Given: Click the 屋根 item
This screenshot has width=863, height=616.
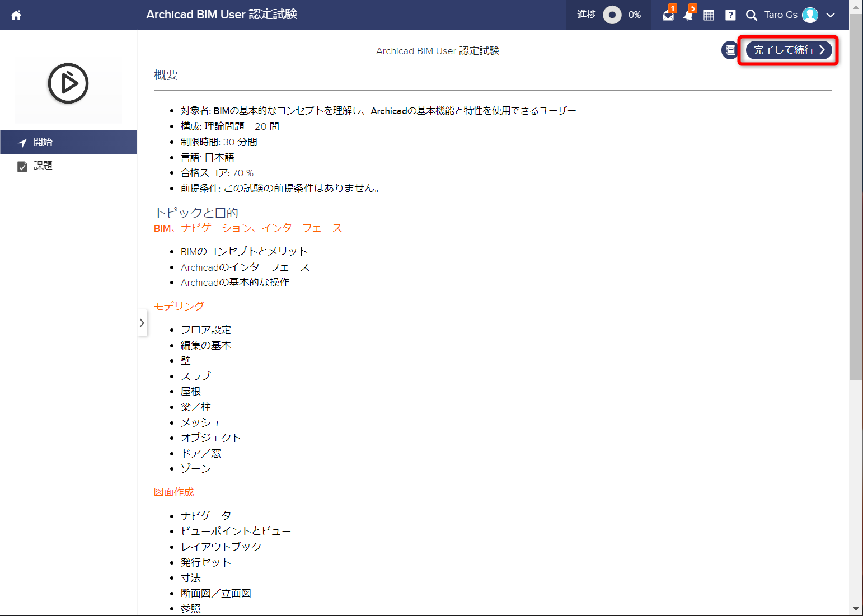Looking at the screenshot, I should tap(191, 392).
